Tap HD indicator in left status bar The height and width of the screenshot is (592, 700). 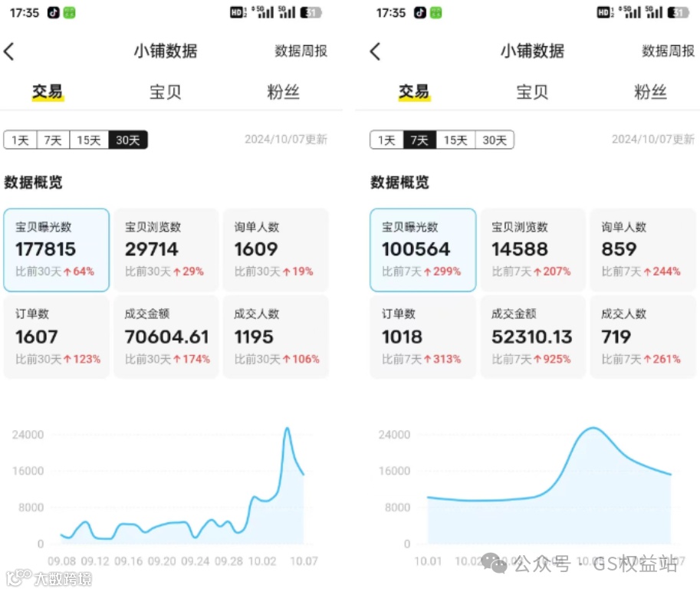coord(238,12)
